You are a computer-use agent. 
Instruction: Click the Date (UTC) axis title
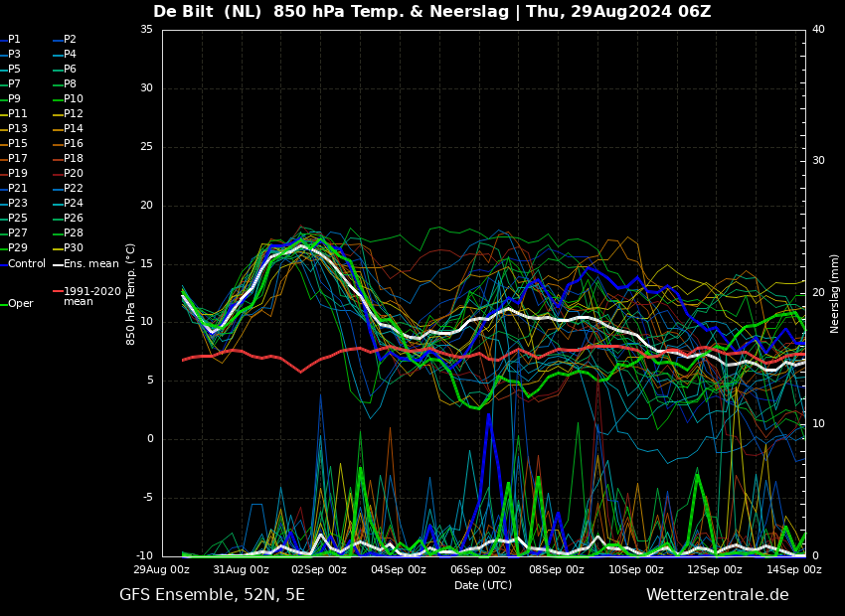(483, 586)
